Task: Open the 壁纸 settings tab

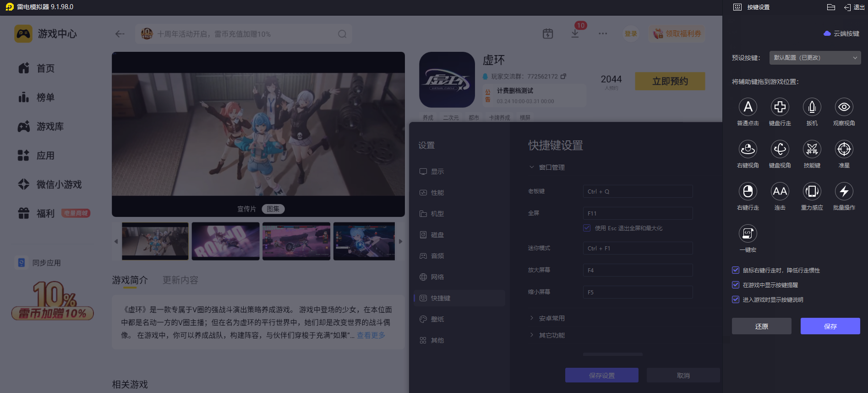Action: coord(437,319)
